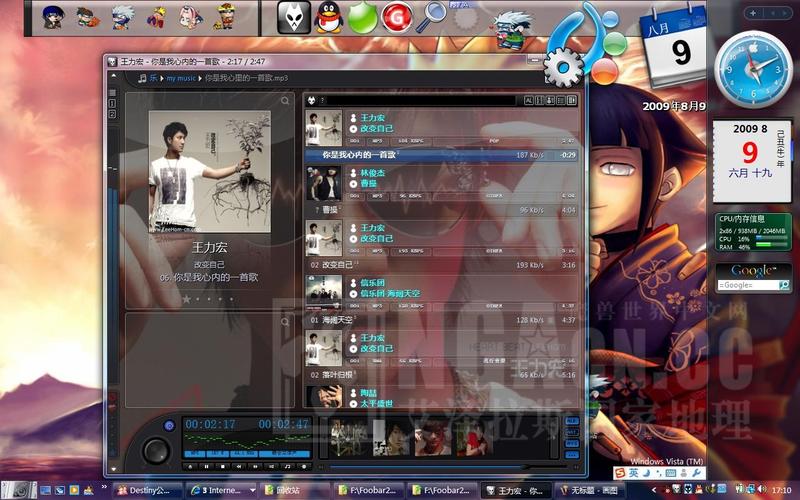Open the CPU/内存信息 gadget
Screen dimensions: 800x500
753,233
